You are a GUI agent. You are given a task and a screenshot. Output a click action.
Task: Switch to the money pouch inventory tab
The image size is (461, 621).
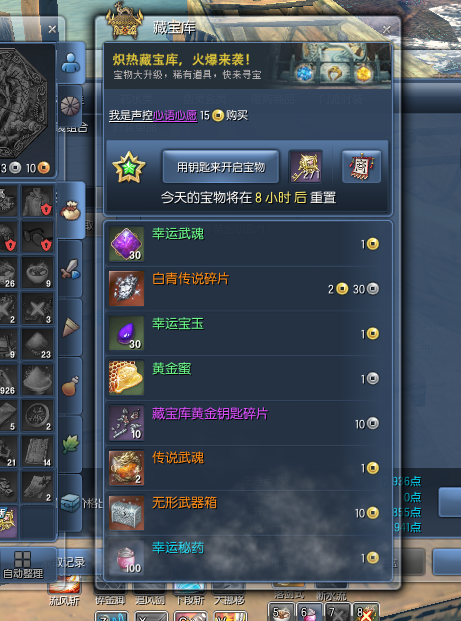click(70, 210)
